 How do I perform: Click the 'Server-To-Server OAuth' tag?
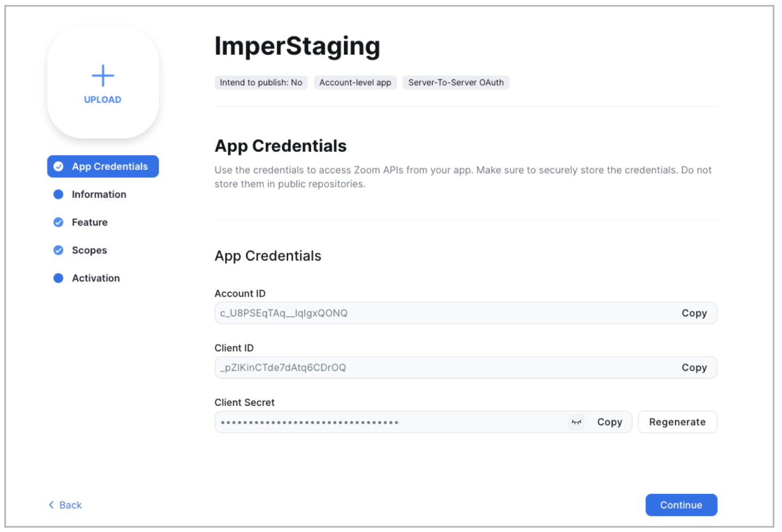(x=456, y=82)
